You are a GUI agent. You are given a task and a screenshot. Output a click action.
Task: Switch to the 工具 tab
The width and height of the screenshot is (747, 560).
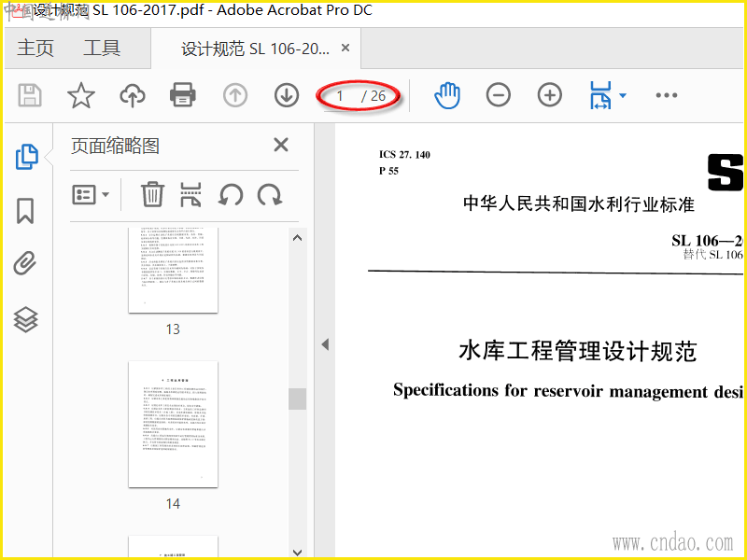pyautogui.click(x=102, y=49)
